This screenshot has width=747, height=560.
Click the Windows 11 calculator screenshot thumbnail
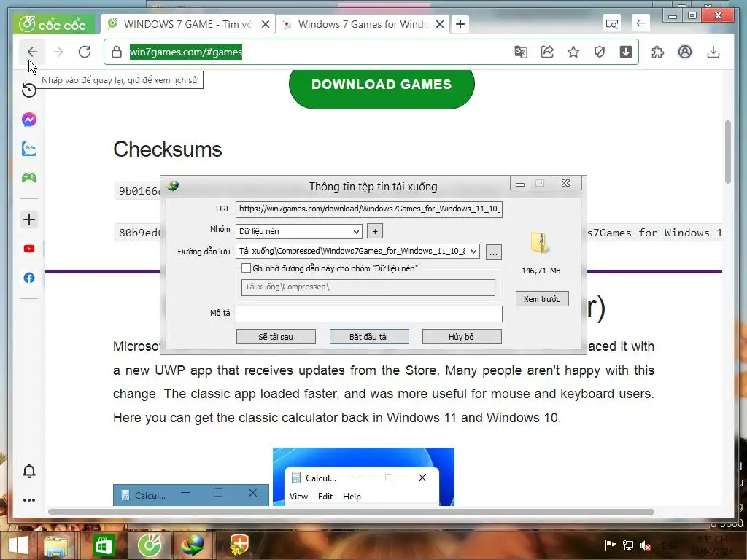coord(363,477)
